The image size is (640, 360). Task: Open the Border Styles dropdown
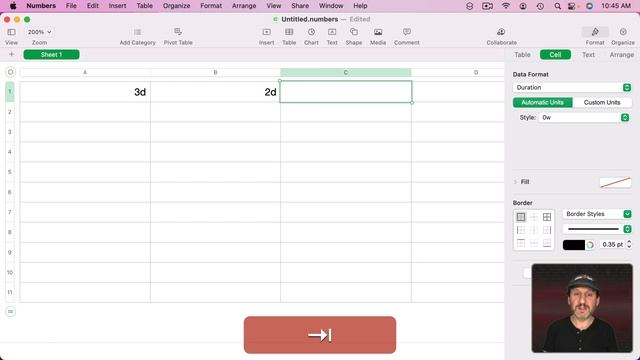(x=597, y=214)
